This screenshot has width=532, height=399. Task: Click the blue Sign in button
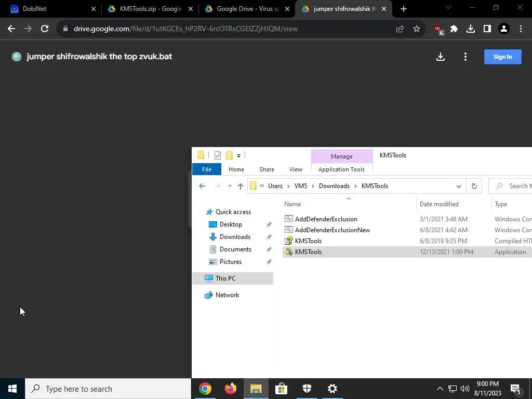click(x=502, y=57)
